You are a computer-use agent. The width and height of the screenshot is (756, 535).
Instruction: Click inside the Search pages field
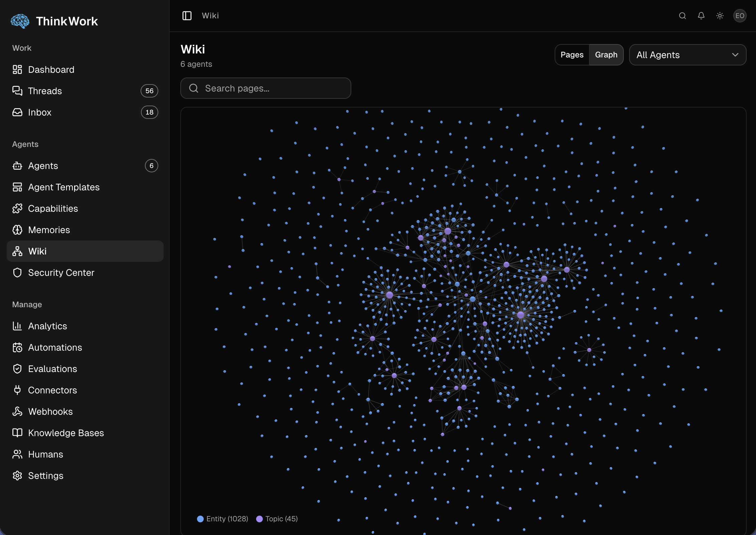tap(265, 88)
